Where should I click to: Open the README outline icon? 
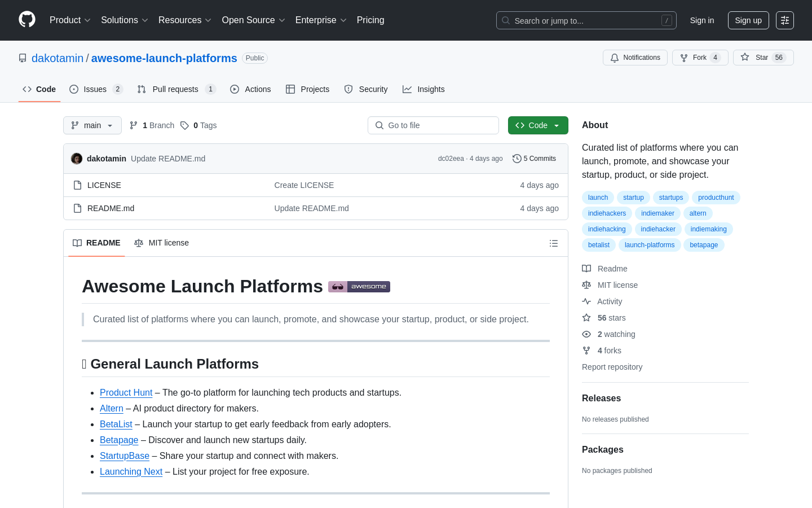(x=554, y=243)
